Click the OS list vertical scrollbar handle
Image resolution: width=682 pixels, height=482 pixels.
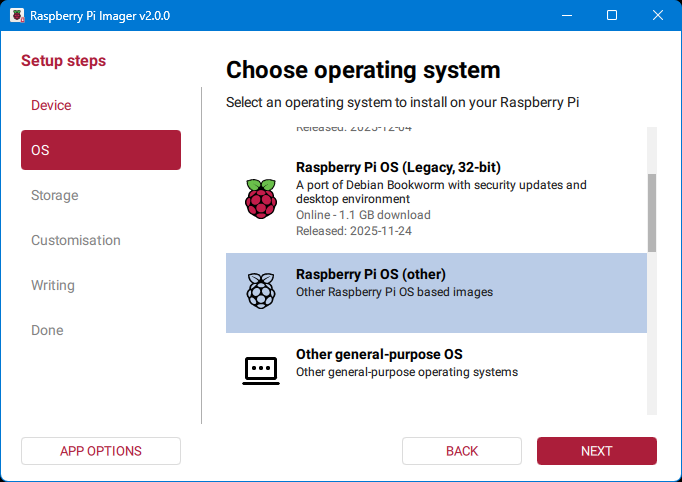[x=652, y=212]
